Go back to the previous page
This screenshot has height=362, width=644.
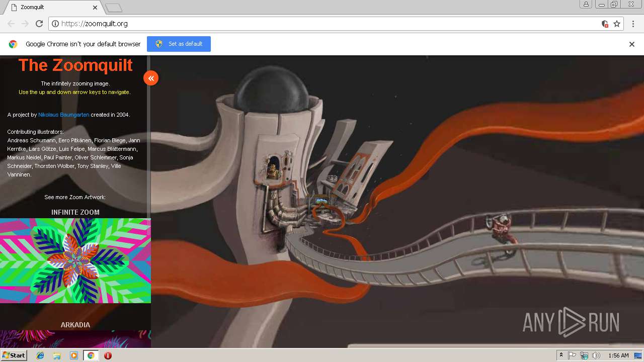(x=11, y=24)
